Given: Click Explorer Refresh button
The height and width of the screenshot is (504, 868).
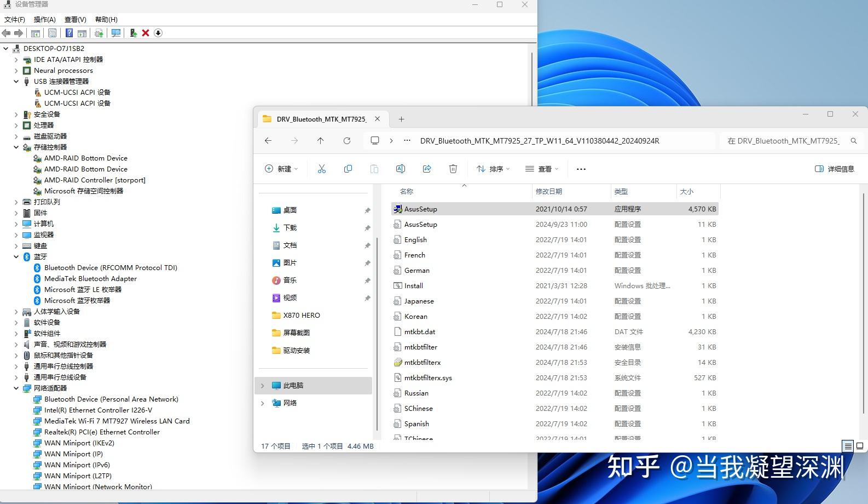Looking at the screenshot, I should tap(347, 141).
